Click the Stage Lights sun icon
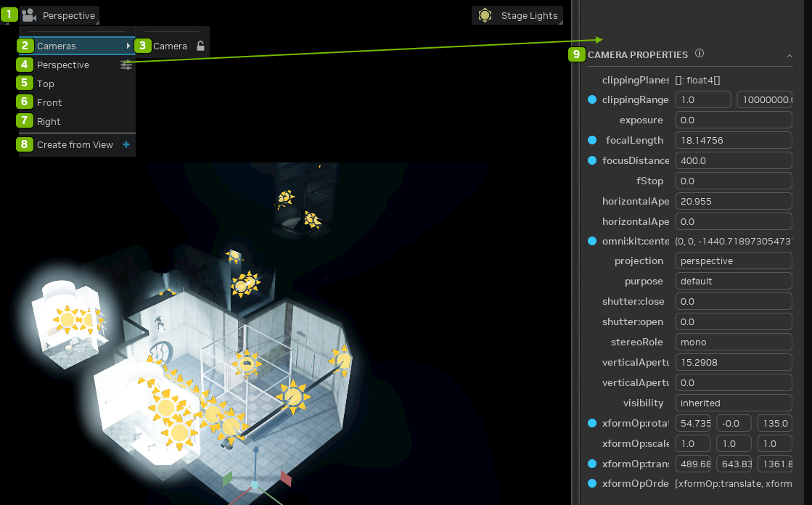The width and height of the screenshot is (812, 505). tap(485, 15)
